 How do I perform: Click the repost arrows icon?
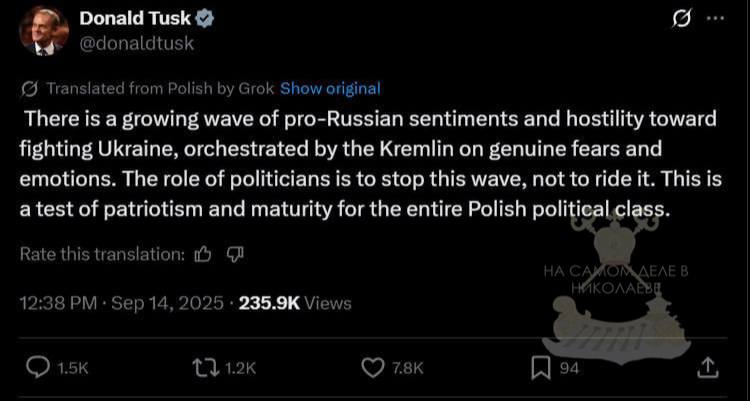(206, 368)
